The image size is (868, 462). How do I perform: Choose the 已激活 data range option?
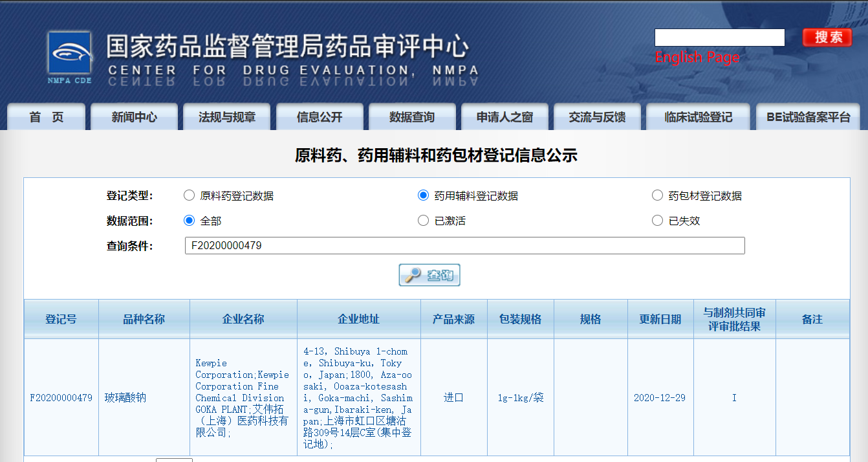(423, 220)
